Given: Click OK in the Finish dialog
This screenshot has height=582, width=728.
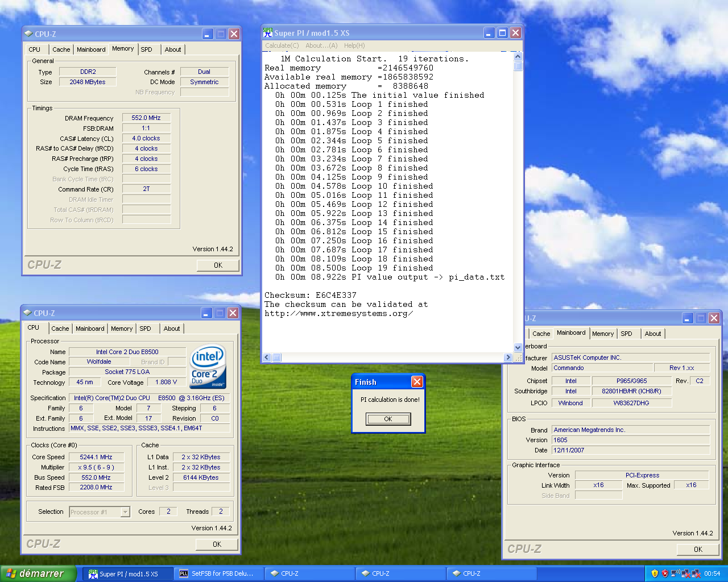Looking at the screenshot, I should pos(388,419).
